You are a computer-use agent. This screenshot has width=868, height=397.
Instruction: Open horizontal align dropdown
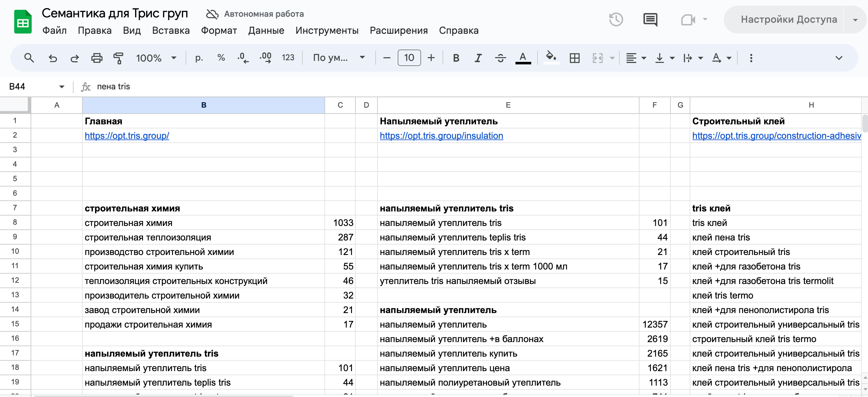[636, 58]
